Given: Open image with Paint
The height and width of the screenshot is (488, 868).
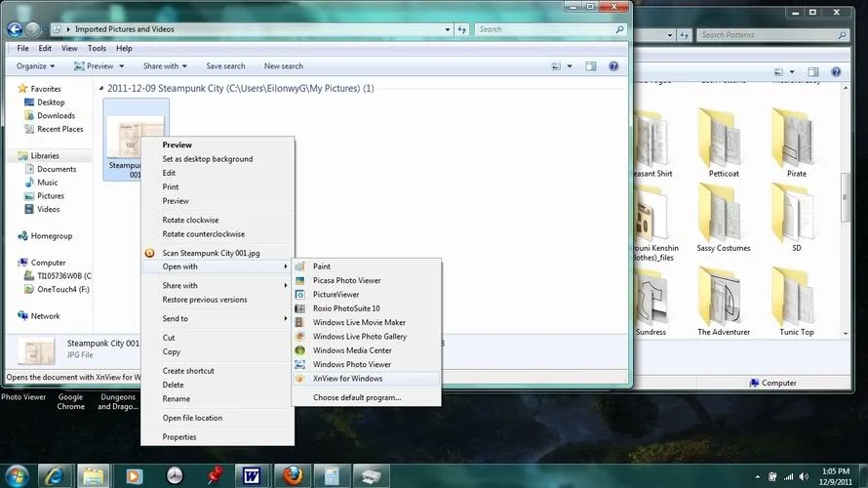Looking at the screenshot, I should (x=367, y=266).
